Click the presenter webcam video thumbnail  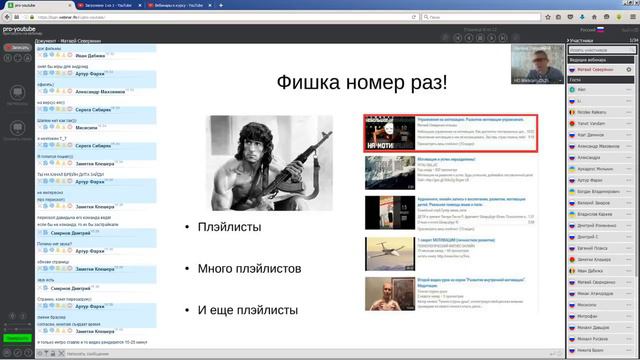click(x=537, y=64)
